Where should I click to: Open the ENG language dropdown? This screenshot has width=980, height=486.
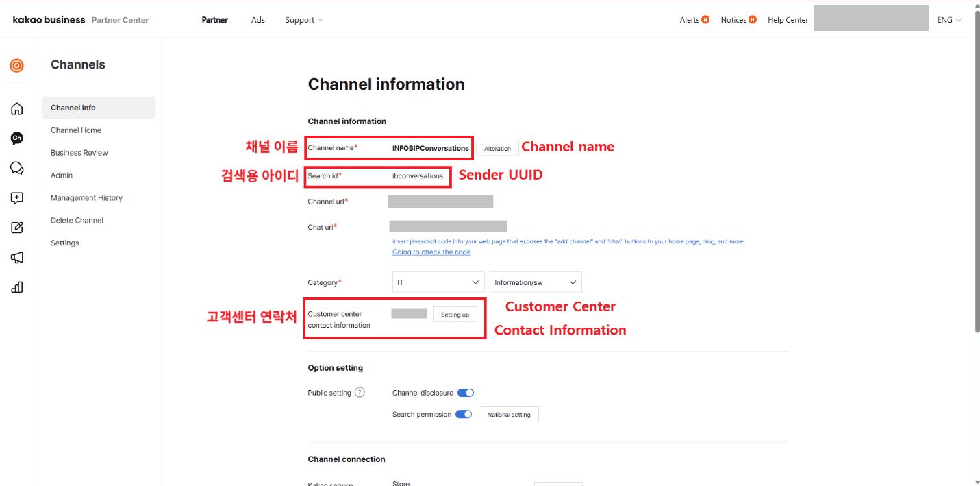[949, 20]
